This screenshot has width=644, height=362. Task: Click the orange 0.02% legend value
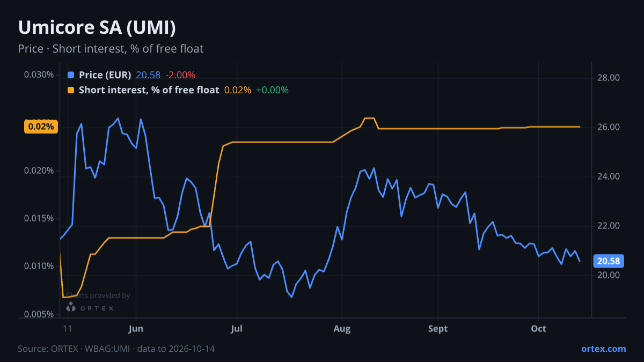[x=238, y=90]
